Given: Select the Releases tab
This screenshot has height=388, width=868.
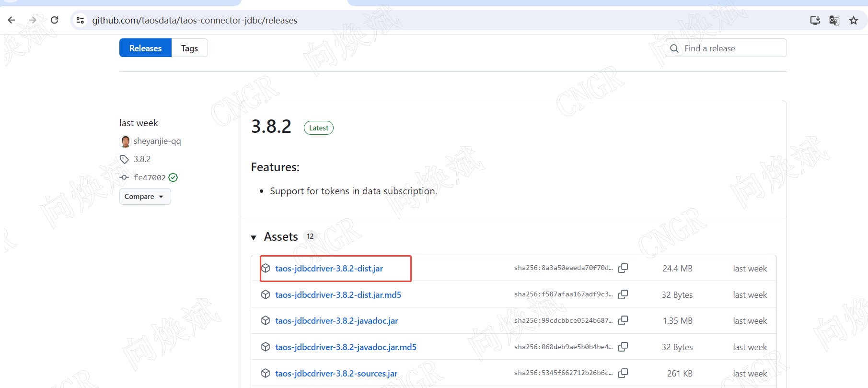Looking at the screenshot, I should click(x=145, y=48).
